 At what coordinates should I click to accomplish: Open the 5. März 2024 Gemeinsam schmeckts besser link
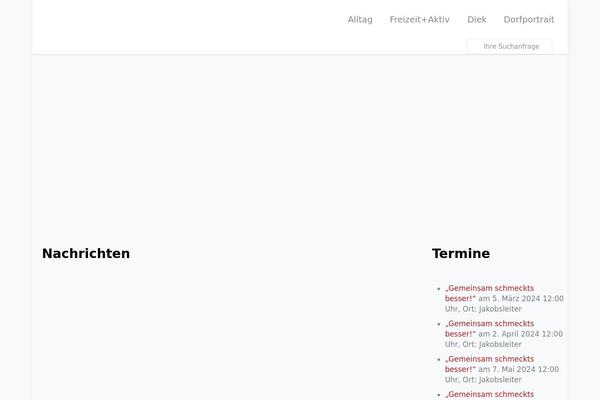[x=489, y=293]
